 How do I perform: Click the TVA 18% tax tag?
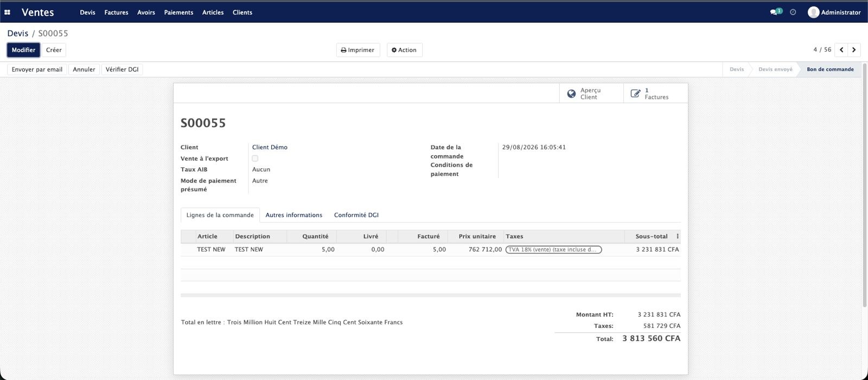553,250
